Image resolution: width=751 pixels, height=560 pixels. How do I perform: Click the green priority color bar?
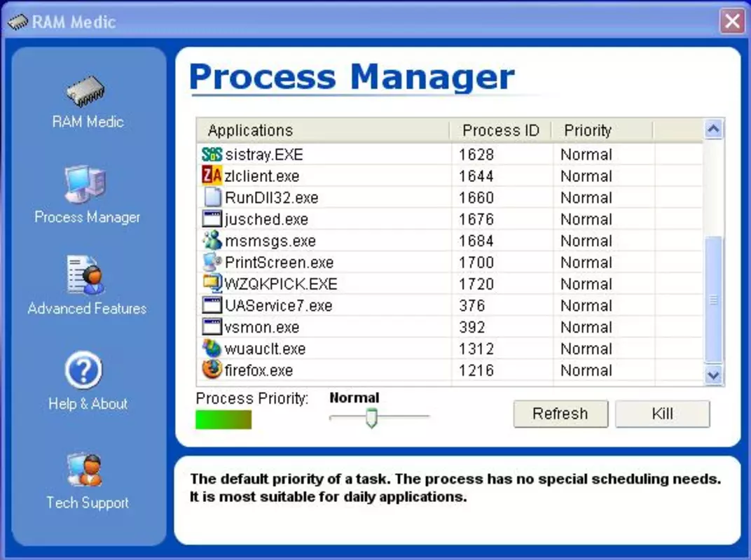coord(223,420)
